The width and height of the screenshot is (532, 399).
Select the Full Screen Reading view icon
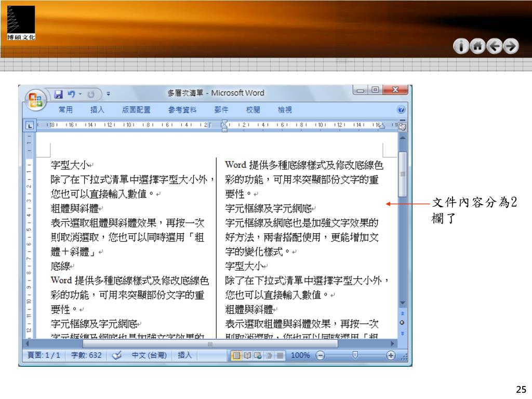[247, 355]
